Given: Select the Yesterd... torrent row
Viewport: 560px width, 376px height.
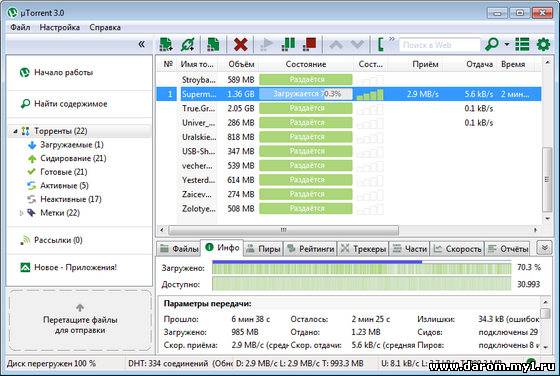Looking at the screenshot, I should pyautogui.click(x=348, y=180).
